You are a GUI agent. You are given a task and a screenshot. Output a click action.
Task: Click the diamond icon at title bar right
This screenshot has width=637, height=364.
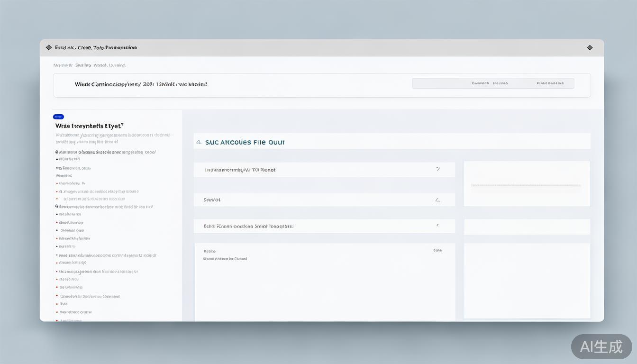point(590,47)
